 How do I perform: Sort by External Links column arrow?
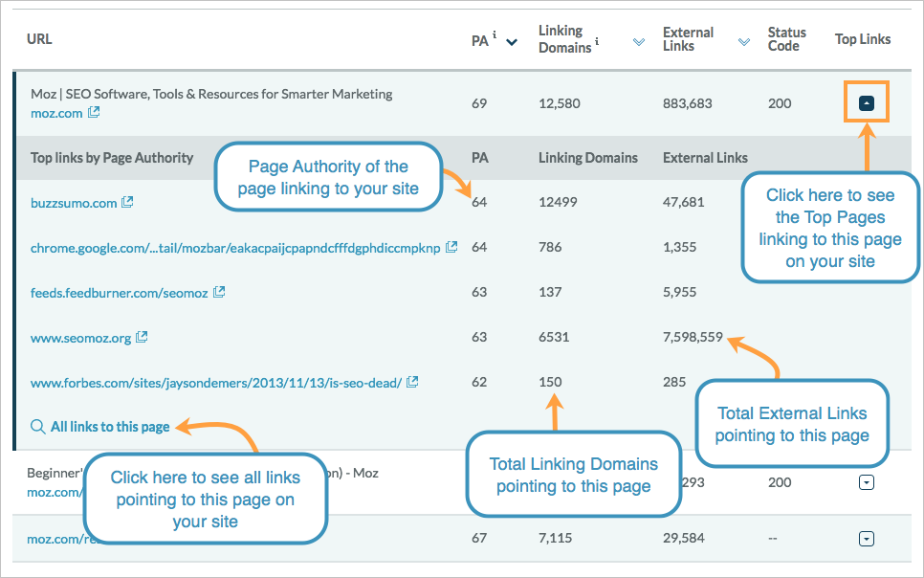pos(744,42)
